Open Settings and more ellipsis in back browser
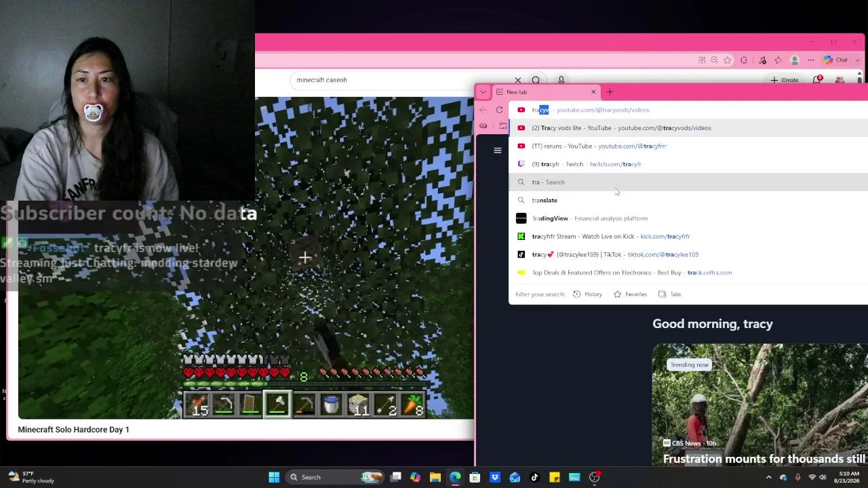 click(x=810, y=60)
